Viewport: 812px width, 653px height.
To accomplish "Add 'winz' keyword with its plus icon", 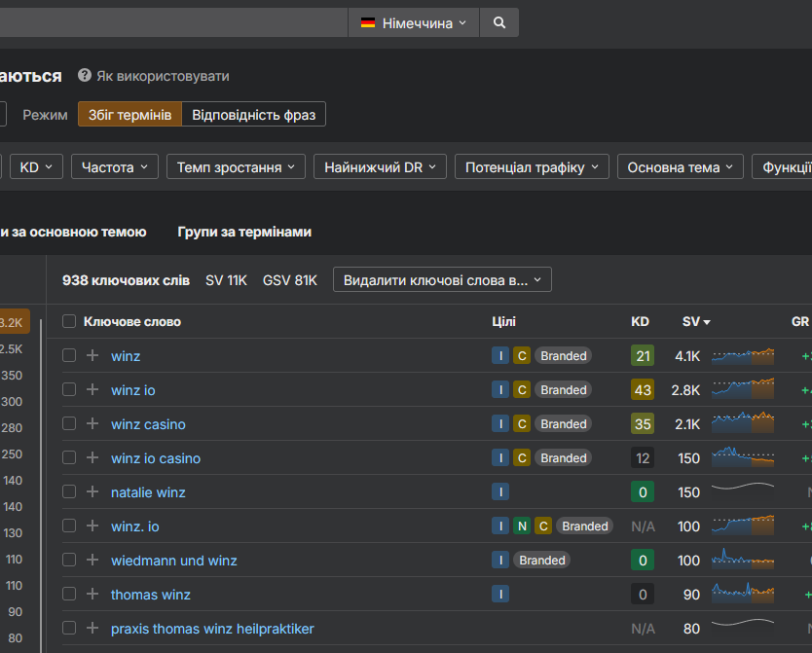I will [x=92, y=355].
